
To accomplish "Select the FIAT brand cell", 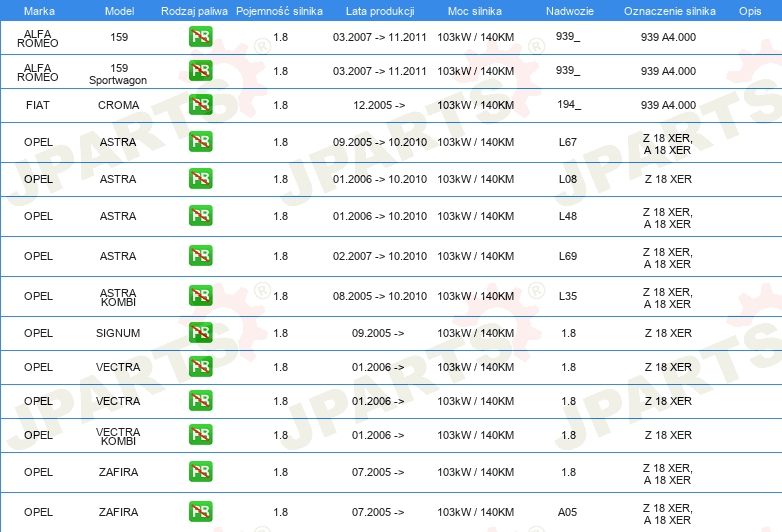I will click(38, 105).
